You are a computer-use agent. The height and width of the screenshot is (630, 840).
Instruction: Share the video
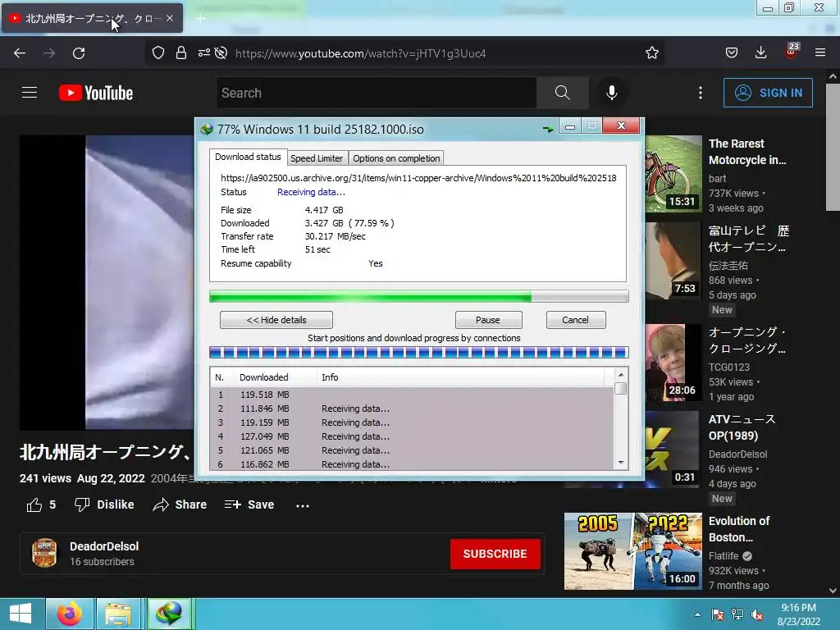pyautogui.click(x=180, y=504)
